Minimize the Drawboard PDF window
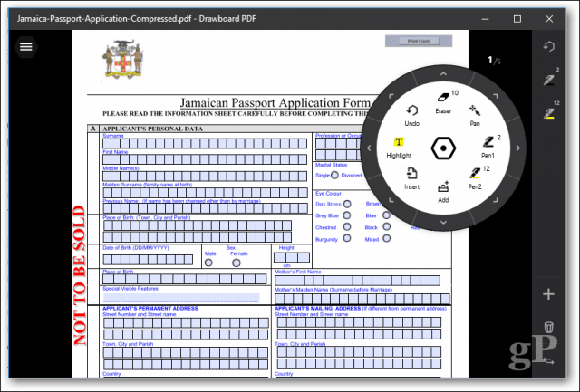Viewport: 580px width, 392px height. pyautogui.click(x=486, y=19)
